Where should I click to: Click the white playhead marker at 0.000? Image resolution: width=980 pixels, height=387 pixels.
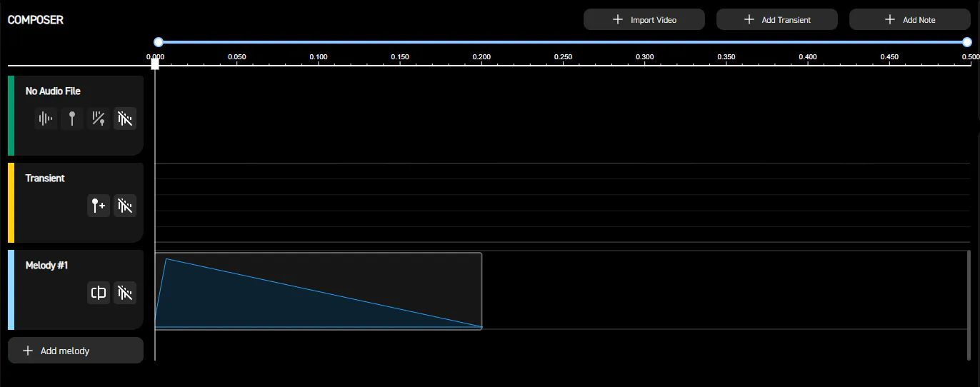coord(155,64)
